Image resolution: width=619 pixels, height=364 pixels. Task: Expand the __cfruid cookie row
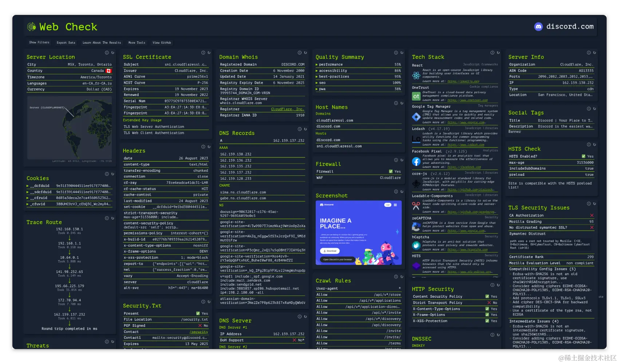coord(69,198)
